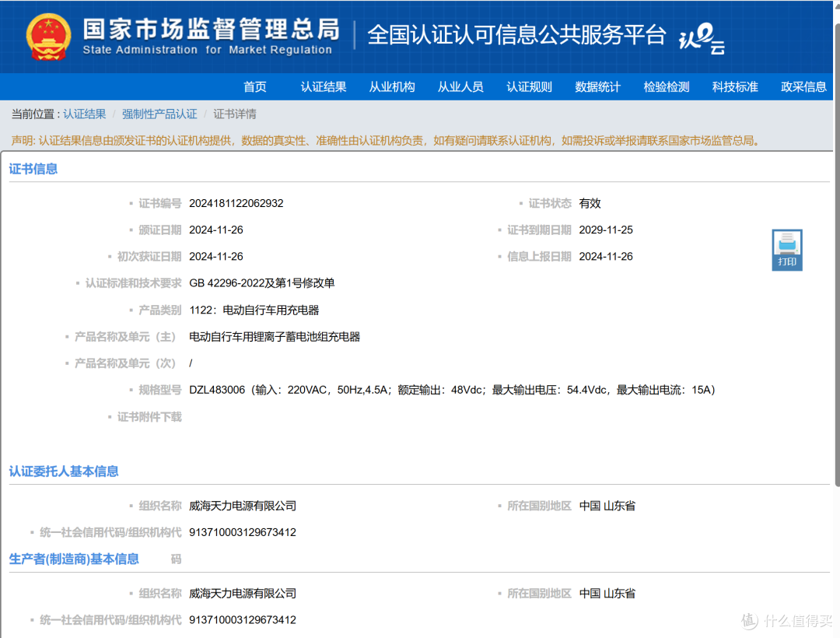Click 证书详情 breadcrumb text

[235, 114]
